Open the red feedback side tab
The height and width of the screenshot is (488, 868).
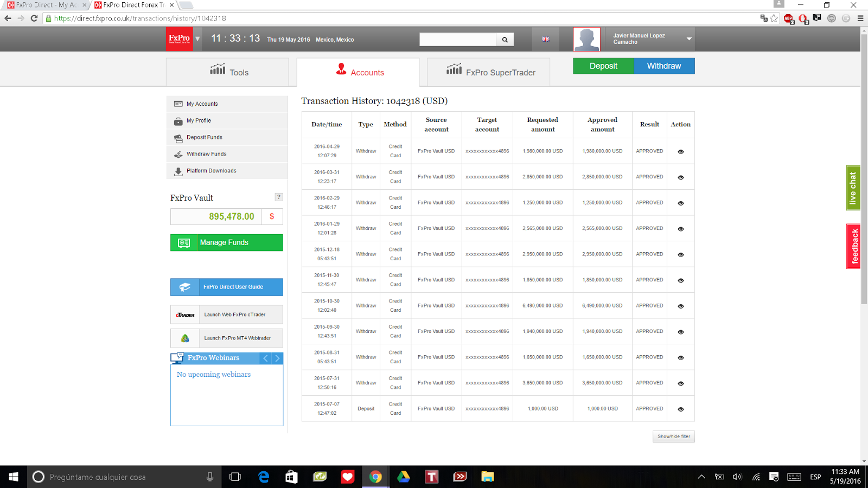853,246
